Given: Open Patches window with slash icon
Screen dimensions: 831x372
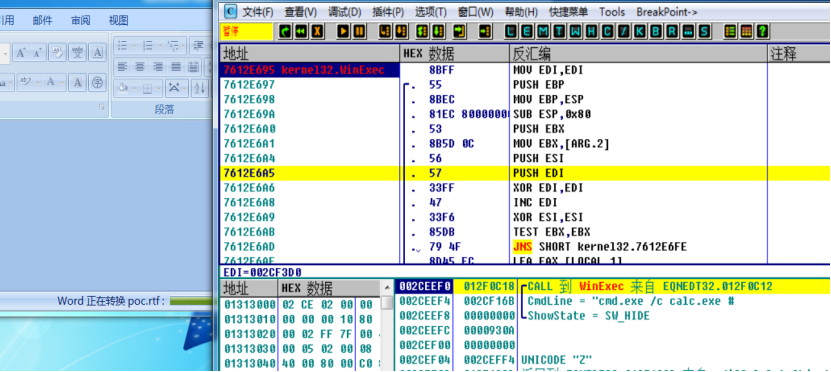Looking at the screenshot, I should [x=624, y=32].
